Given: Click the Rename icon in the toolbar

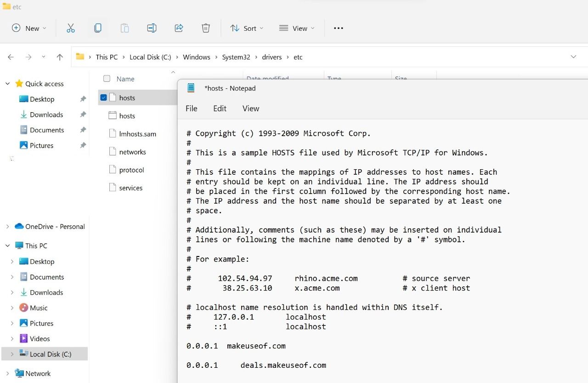Looking at the screenshot, I should click(x=152, y=28).
